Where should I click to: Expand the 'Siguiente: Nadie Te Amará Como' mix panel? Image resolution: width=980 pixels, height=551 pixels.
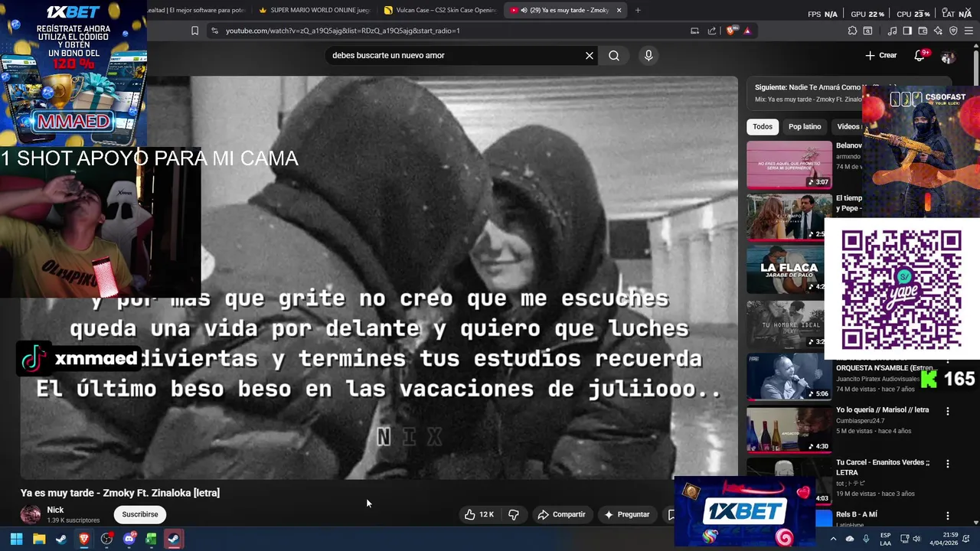tap(808, 93)
